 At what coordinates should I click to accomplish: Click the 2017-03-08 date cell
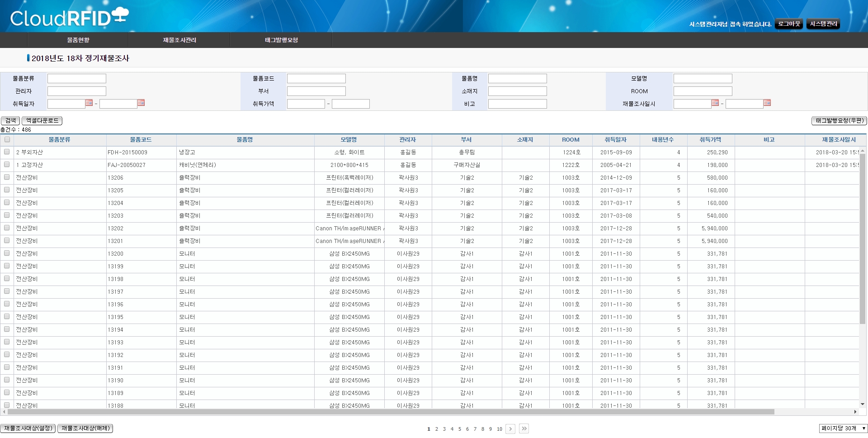pyautogui.click(x=616, y=216)
